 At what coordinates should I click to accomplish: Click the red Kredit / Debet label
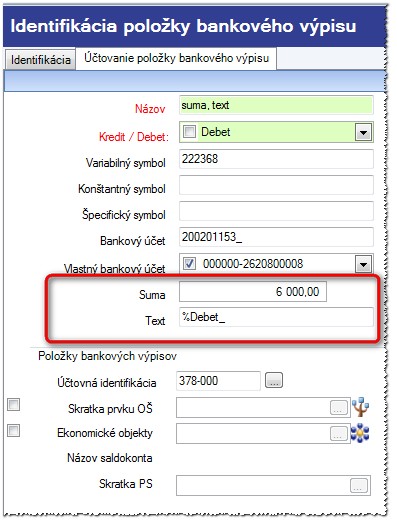(x=134, y=137)
